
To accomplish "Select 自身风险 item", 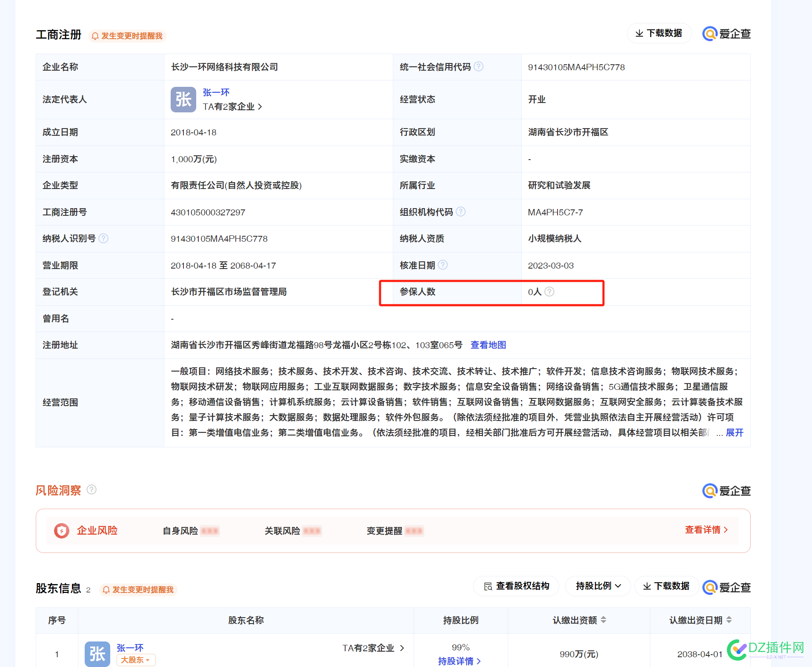I will (x=191, y=531).
